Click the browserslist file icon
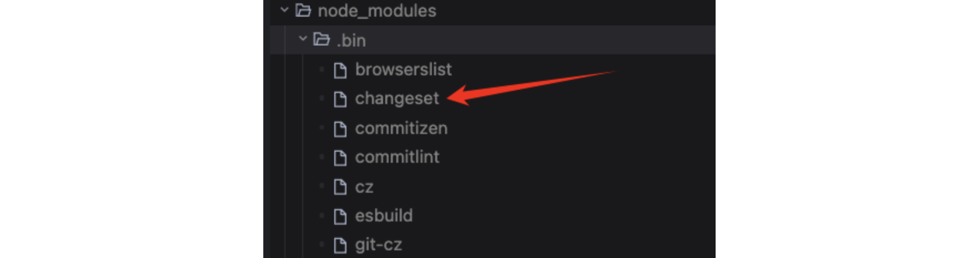The width and height of the screenshot is (980, 258). pyautogui.click(x=340, y=70)
